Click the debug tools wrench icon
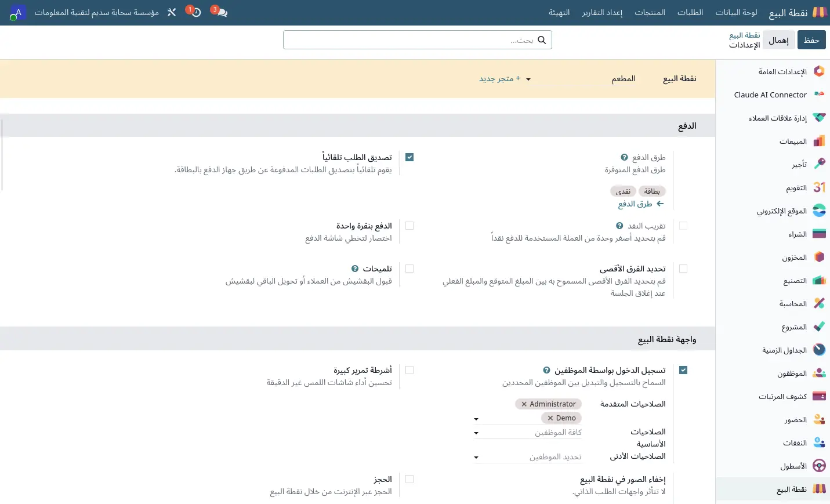The image size is (830, 504). pos(172,12)
